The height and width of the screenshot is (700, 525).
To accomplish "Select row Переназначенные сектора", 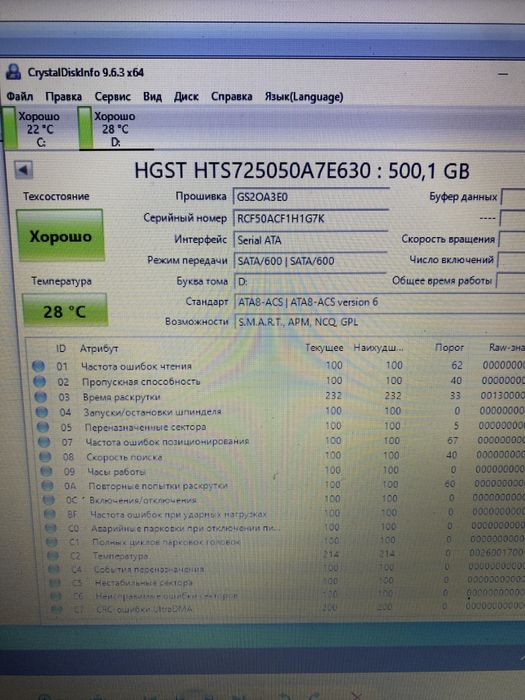I will tap(280, 426).
